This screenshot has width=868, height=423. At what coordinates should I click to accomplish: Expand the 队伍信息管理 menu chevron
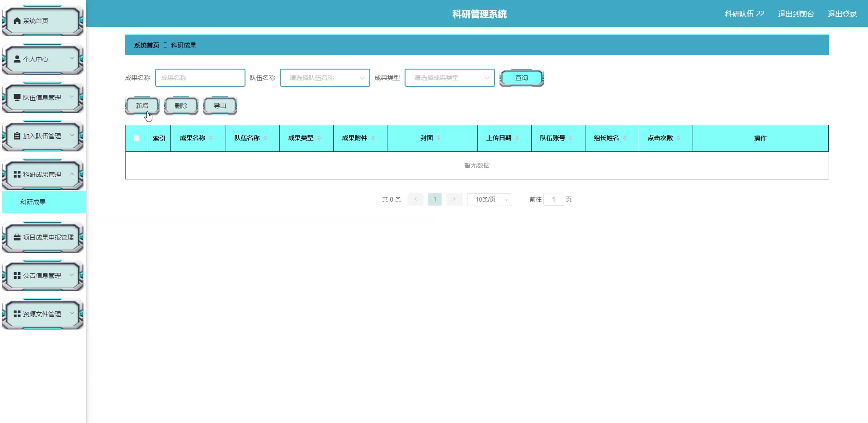click(72, 97)
